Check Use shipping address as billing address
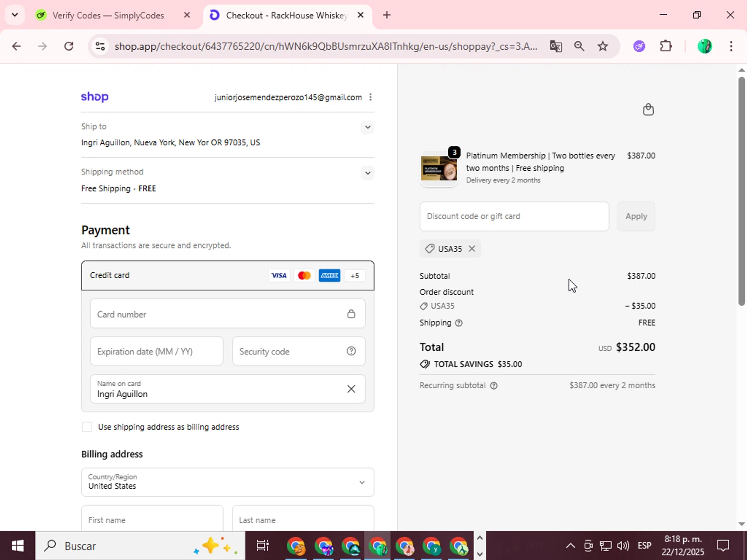The width and height of the screenshot is (747, 560). pos(87,427)
